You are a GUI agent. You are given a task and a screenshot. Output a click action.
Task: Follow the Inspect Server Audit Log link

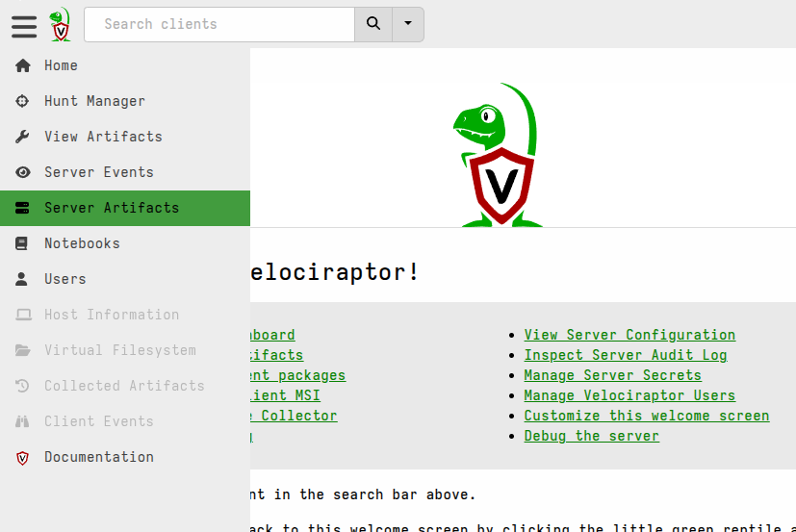[x=625, y=355]
